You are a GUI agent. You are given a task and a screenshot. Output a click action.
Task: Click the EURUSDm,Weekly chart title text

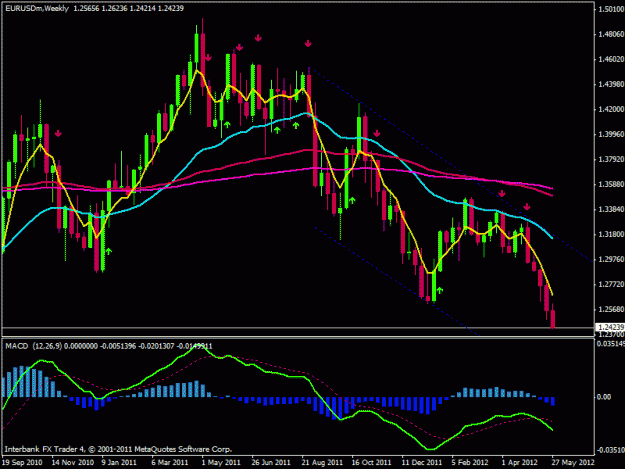[x=37, y=8]
